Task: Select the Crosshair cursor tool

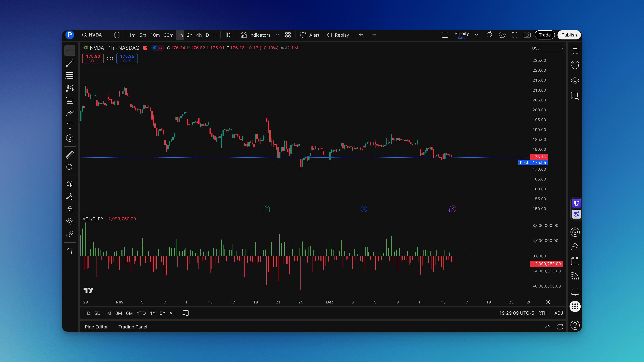Action: coord(70,50)
